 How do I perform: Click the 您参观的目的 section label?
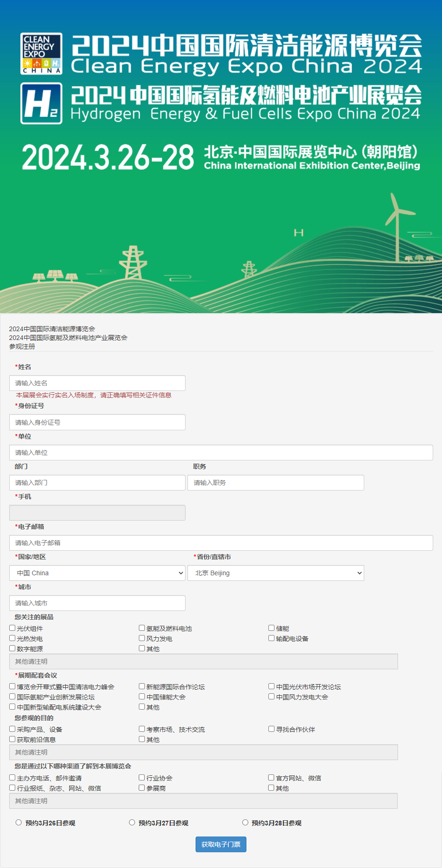tap(34, 718)
